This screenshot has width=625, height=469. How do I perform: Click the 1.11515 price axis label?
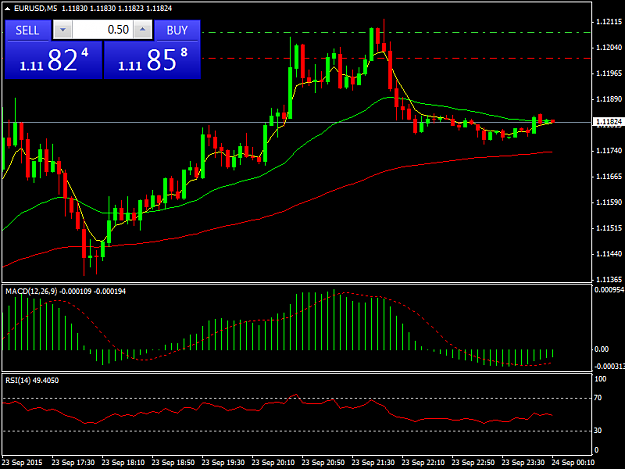click(x=608, y=228)
